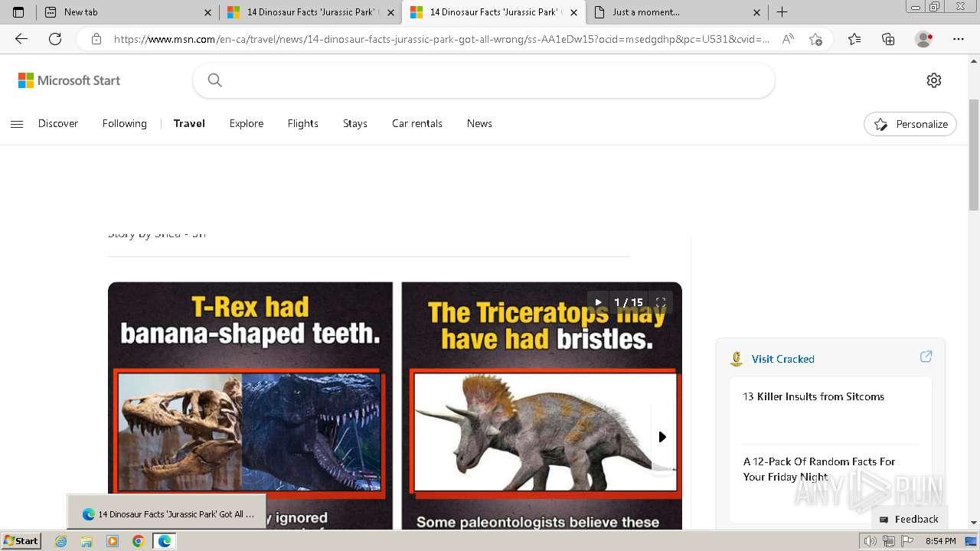Switch to the first 14 Dinosaur Facts tab
The height and width of the screenshot is (551, 980).
point(310,12)
